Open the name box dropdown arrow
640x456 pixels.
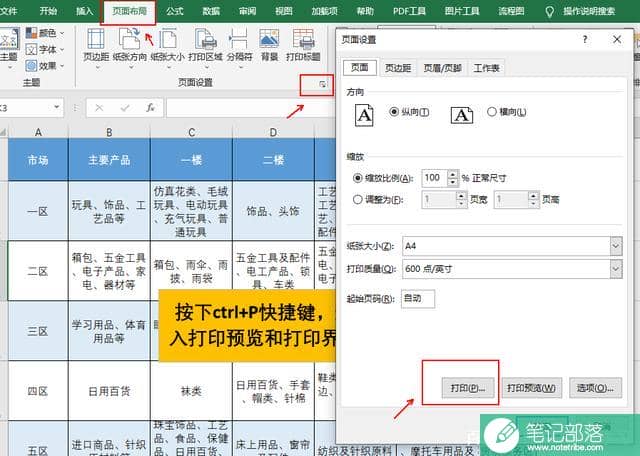click(56, 107)
